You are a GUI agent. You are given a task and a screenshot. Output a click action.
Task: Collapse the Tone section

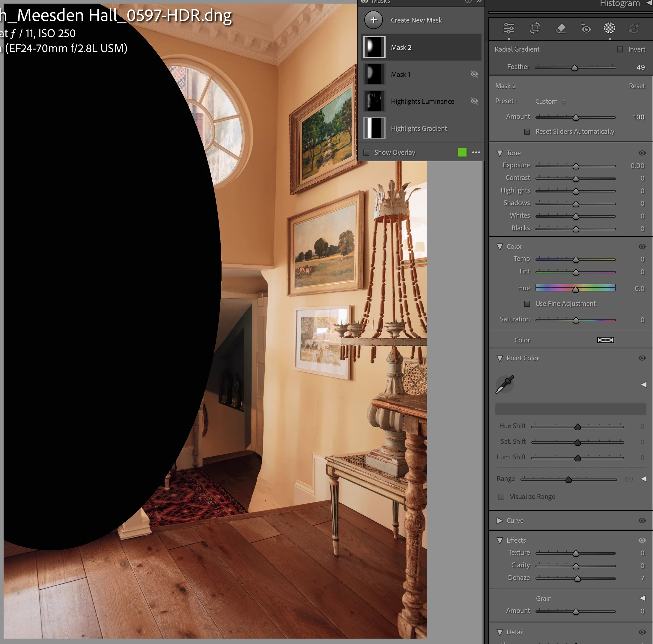tap(499, 153)
